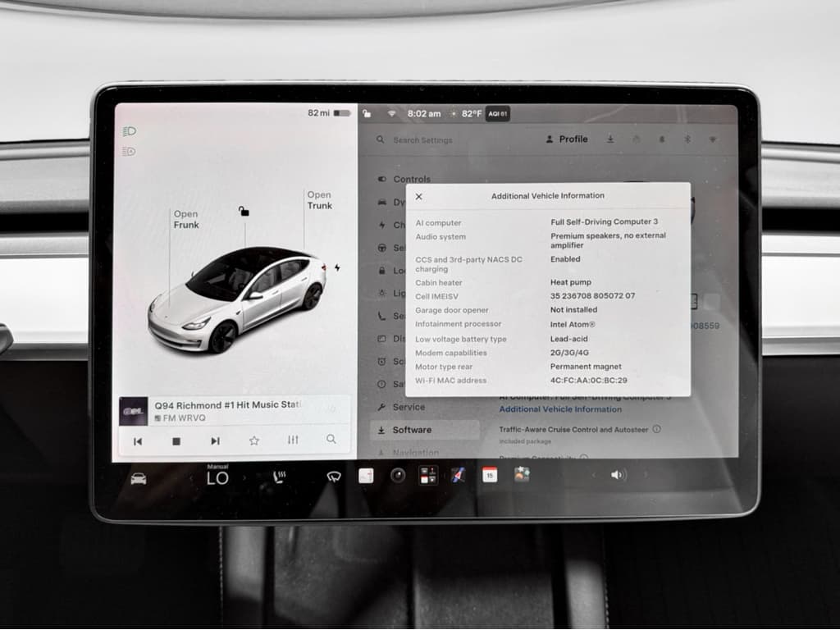Tap the Wi-Fi MAC address value

coord(588,381)
